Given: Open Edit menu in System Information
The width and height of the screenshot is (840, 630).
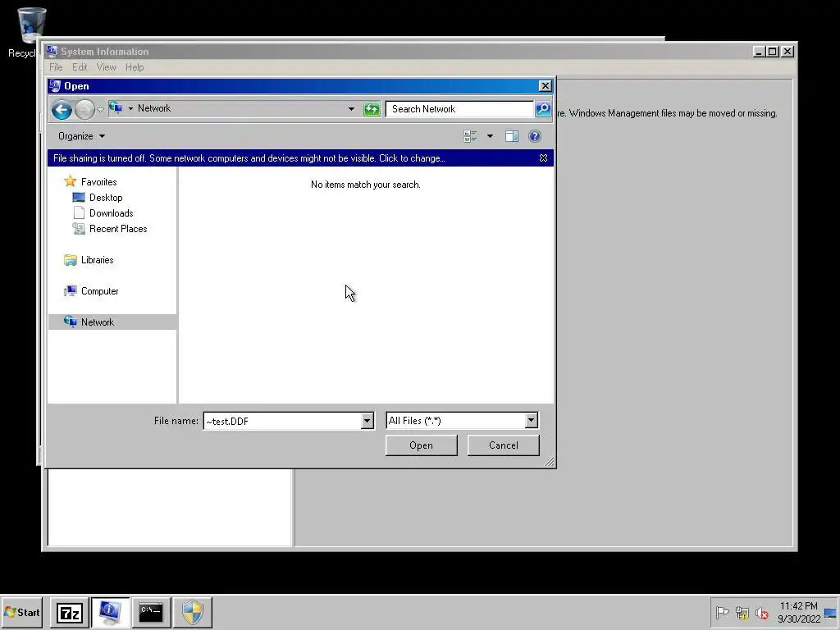Looking at the screenshot, I should (x=80, y=67).
